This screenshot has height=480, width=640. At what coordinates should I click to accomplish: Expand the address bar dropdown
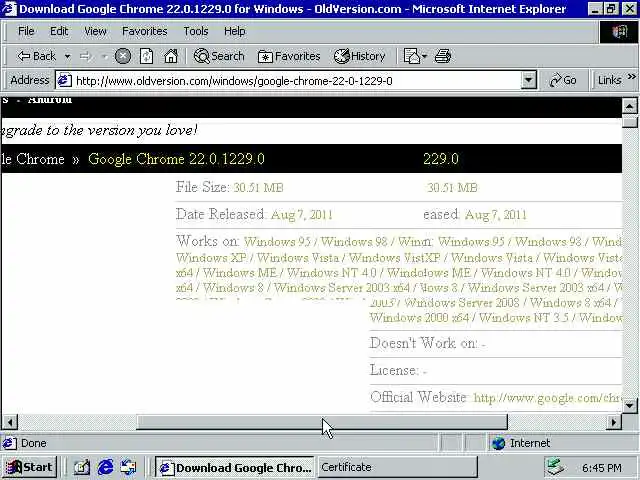point(528,80)
